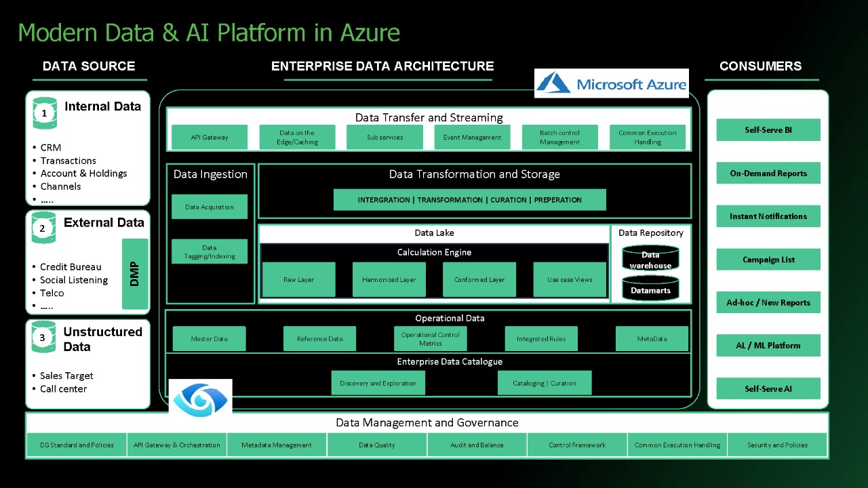Image resolution: width=868 pixels, height=488 pixels.
Task: Select API Gateway & Orchestration cell
Action: pos(177,445)
